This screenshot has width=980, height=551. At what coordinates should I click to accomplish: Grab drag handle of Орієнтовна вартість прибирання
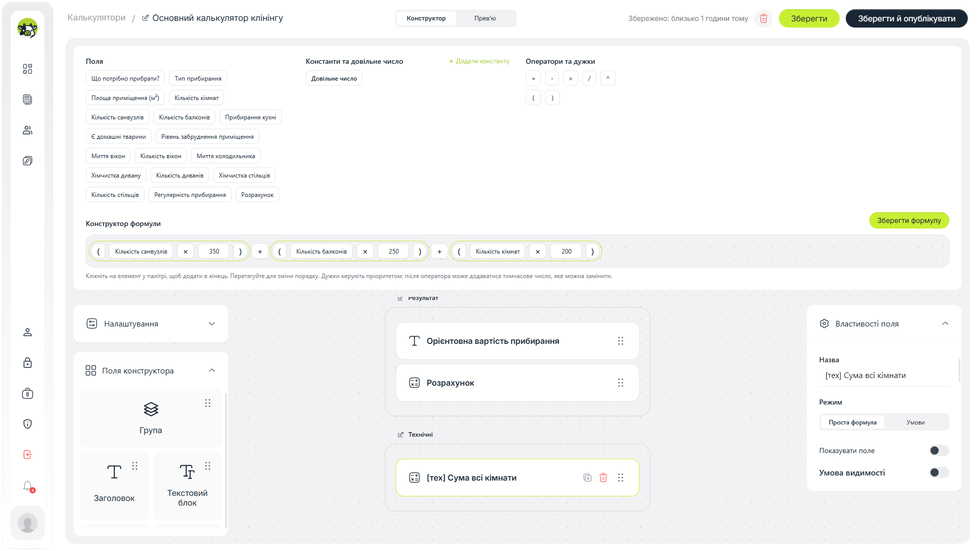click(x=621, y=341)
